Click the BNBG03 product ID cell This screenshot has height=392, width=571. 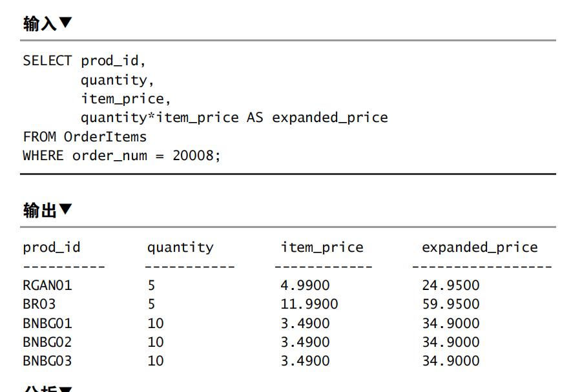tap(47, 360)
